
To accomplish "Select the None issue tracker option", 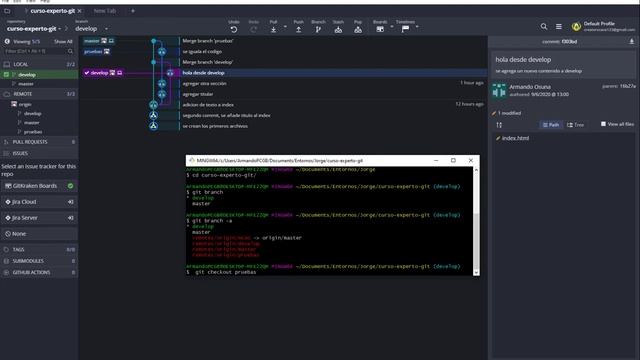I will [x=39, y=233].
